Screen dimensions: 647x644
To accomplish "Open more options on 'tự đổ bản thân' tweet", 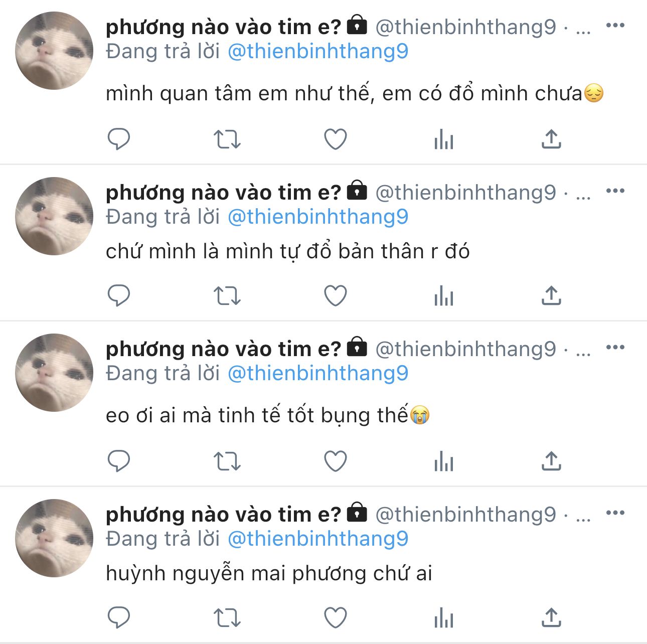I will point(615,191).
